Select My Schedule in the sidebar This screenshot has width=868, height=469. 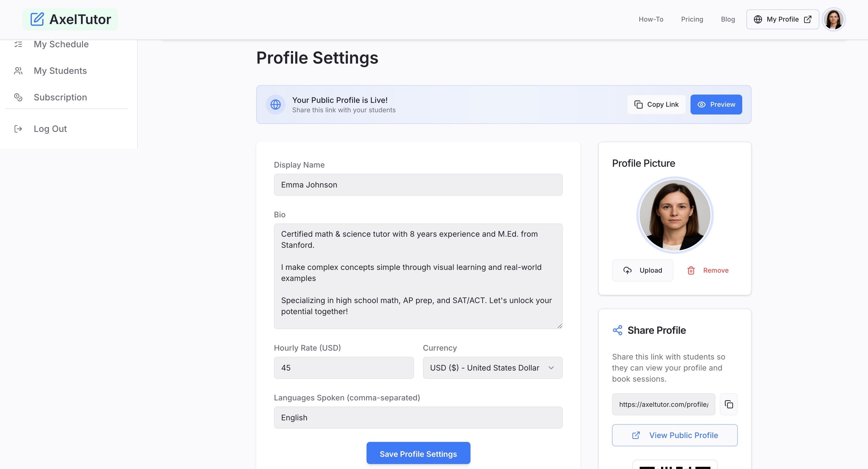61,44
